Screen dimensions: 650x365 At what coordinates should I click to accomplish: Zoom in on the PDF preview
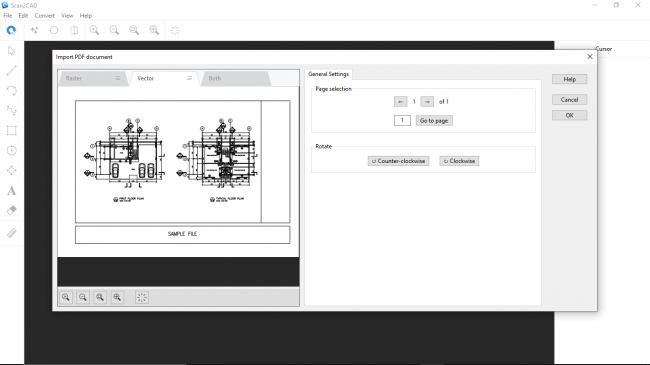point(66,297)
